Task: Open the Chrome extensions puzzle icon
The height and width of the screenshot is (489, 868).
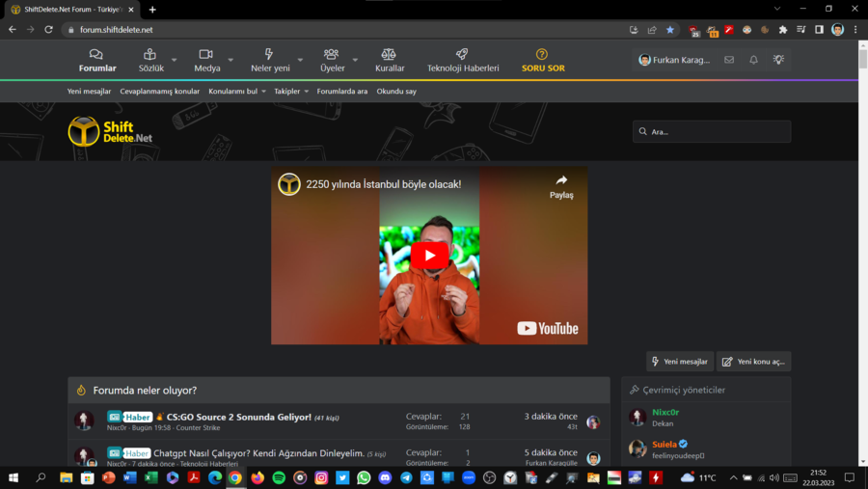Action: pyautogui.click(x=783, y=30)
